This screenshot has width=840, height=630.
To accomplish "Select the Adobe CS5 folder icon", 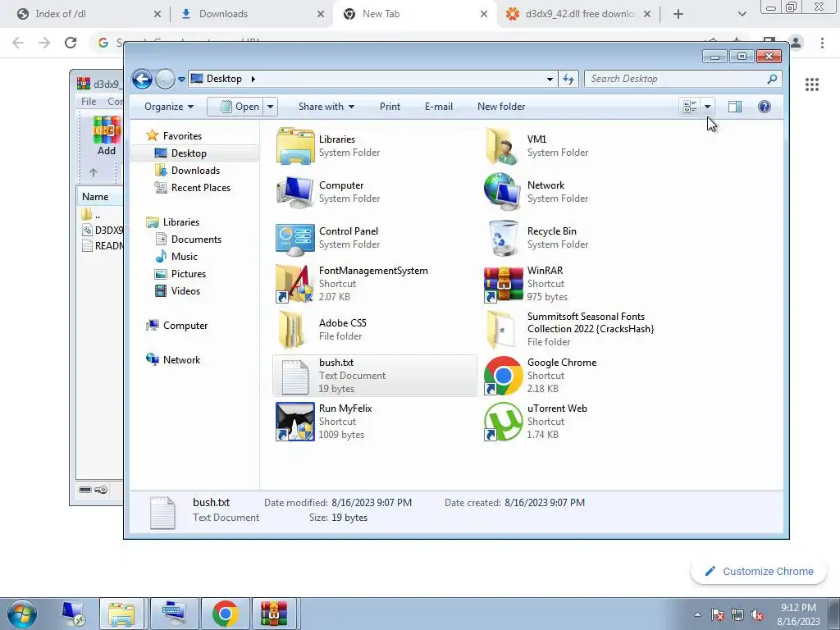I will 292,330.
